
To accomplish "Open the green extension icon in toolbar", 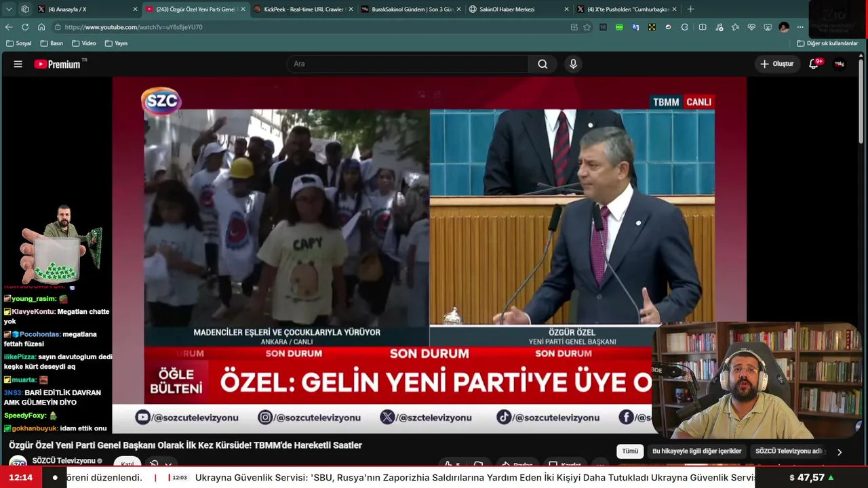I will 619,27.
